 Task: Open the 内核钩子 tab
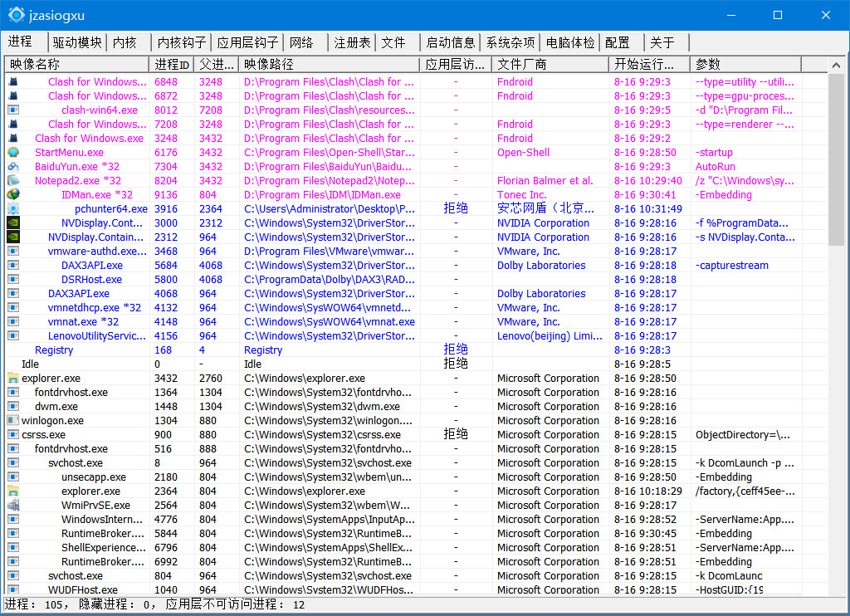(x=182, y=42)
